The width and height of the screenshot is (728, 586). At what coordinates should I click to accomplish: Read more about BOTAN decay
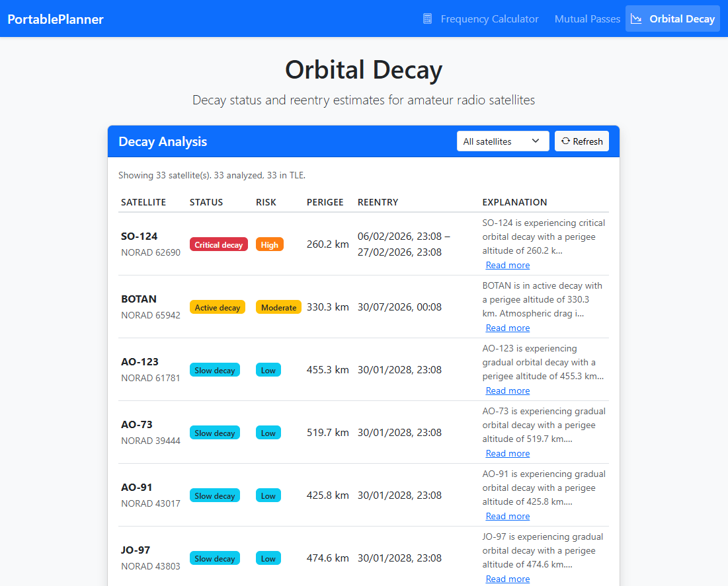click(x=507, y=328)
